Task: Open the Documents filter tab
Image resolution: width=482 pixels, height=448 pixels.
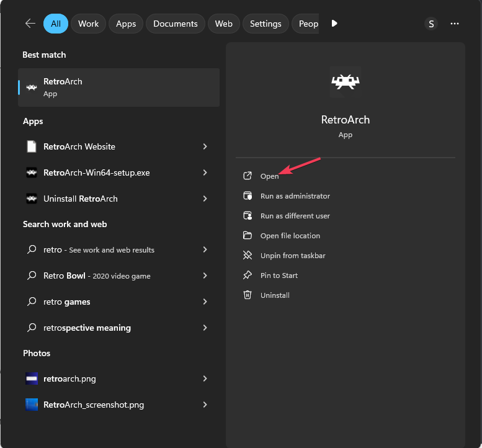Action: coord(175,24)
